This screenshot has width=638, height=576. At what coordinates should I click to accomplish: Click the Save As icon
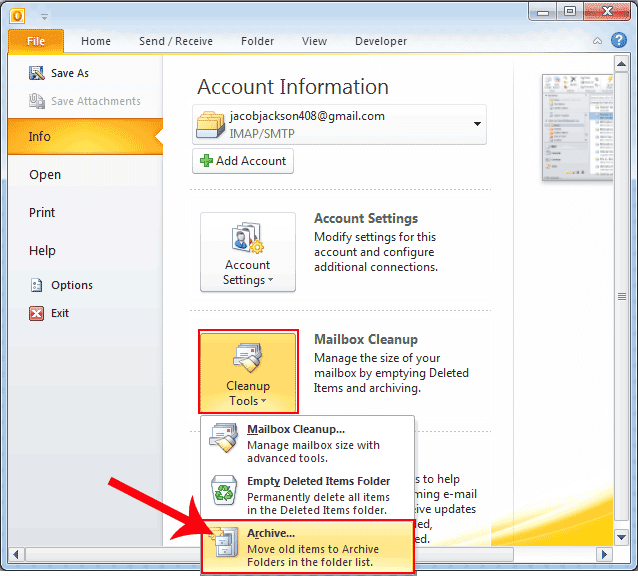coord(37,73)
